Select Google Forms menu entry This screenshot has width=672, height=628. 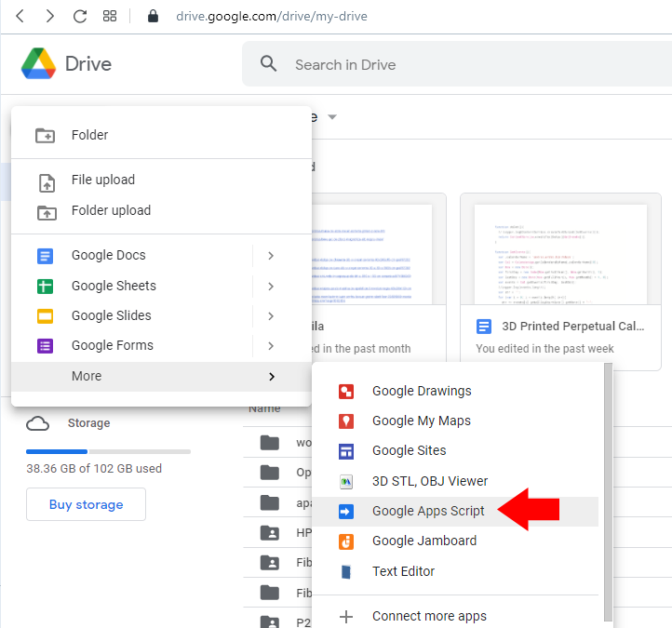(161, 346)
